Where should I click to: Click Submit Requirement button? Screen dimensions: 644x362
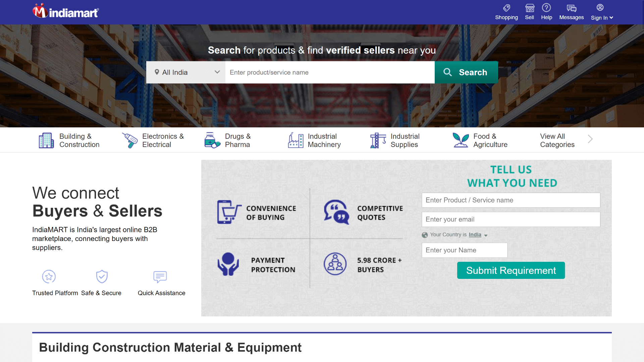click(x=511, y=270)
